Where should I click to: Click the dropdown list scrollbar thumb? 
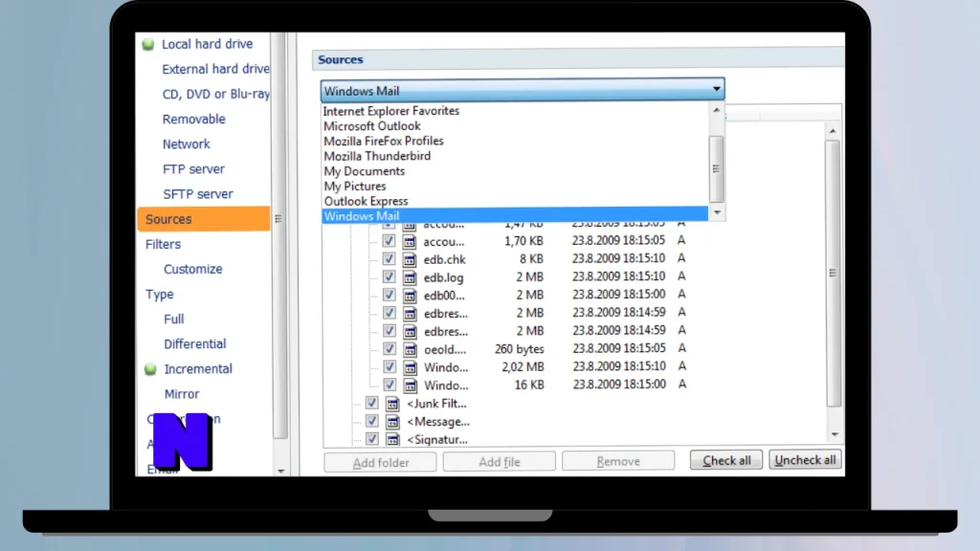[717, 168]
